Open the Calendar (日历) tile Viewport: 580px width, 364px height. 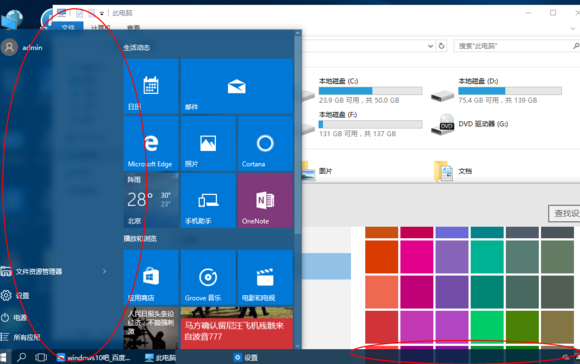pyautogui.click(x=151, y=86)
